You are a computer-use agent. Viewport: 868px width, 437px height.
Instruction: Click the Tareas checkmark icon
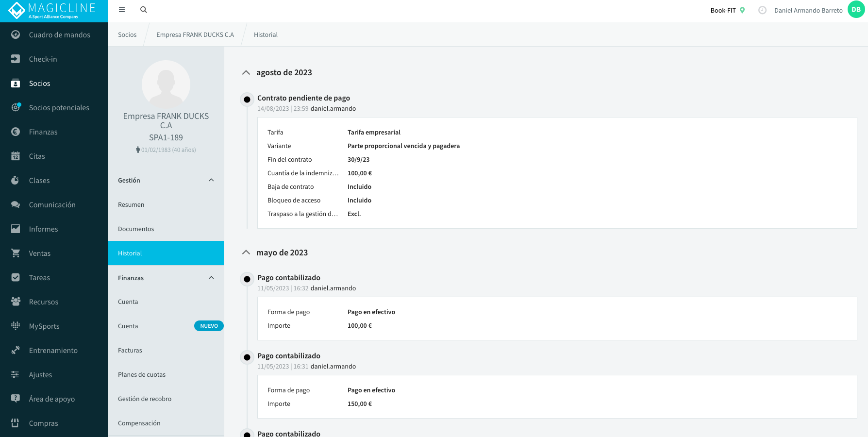(16, 277)
